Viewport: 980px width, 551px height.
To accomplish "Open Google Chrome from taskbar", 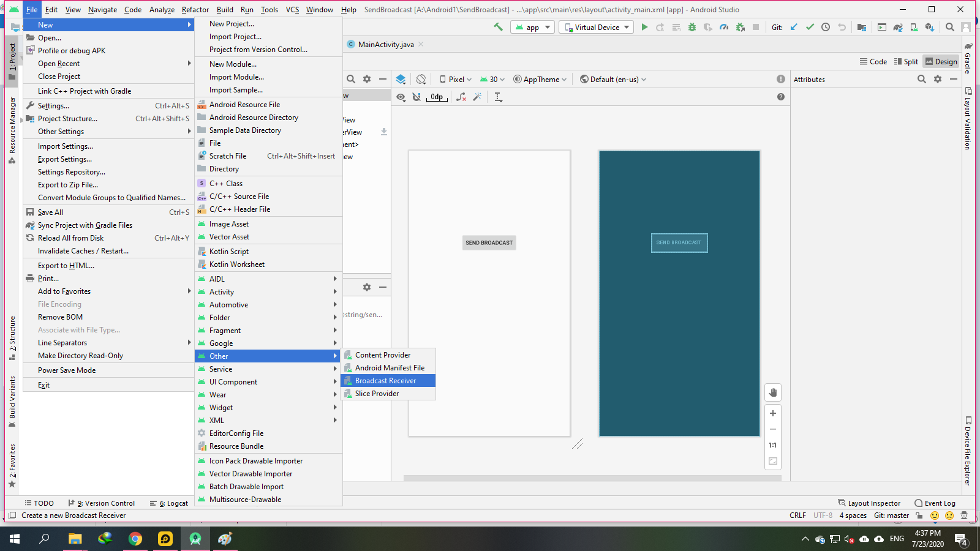I will tap(135, 539).
